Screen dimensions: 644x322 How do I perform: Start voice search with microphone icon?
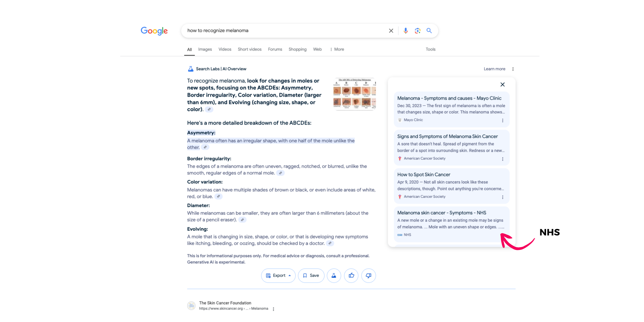(406, 31)
